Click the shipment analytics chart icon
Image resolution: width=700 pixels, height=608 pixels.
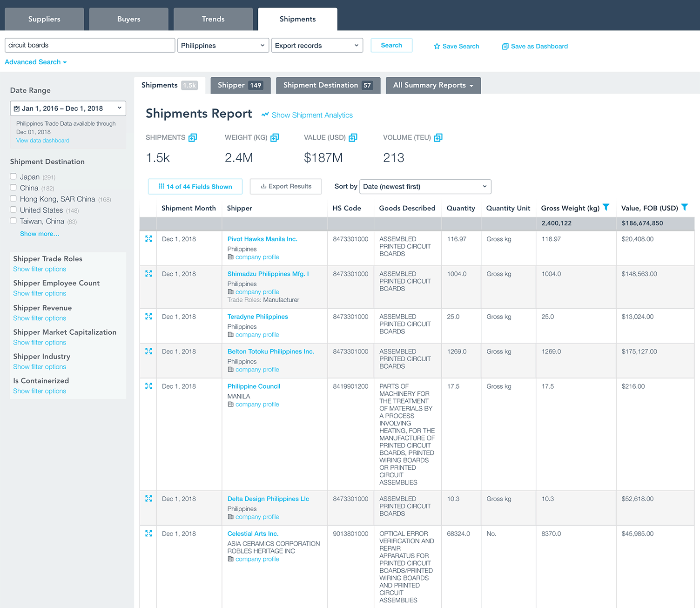point(265,115)
